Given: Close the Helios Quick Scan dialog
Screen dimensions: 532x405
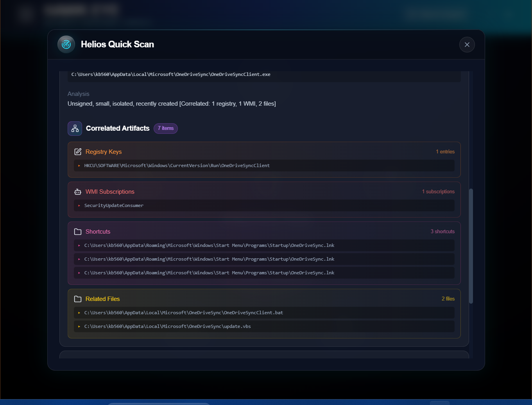Looking at the screenshot, I should tap(467, 45).
